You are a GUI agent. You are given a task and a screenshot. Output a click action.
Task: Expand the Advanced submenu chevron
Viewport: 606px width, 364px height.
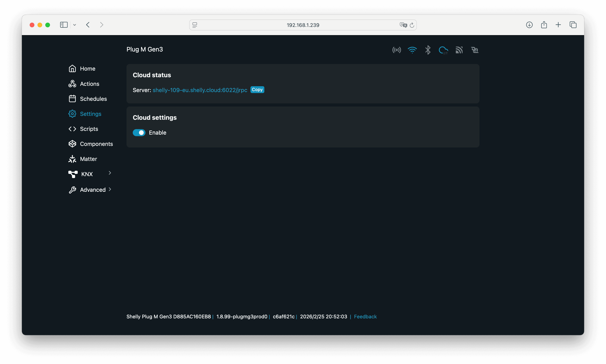point(110,189)
